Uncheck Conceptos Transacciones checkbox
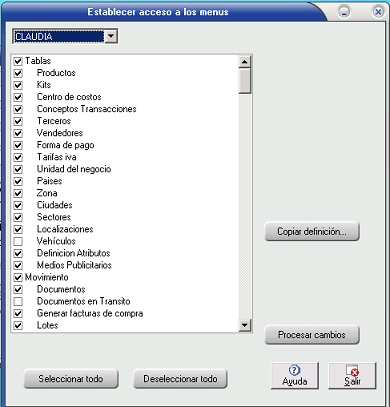The width and height of the screenshot is (390, 407). (18, 109)
